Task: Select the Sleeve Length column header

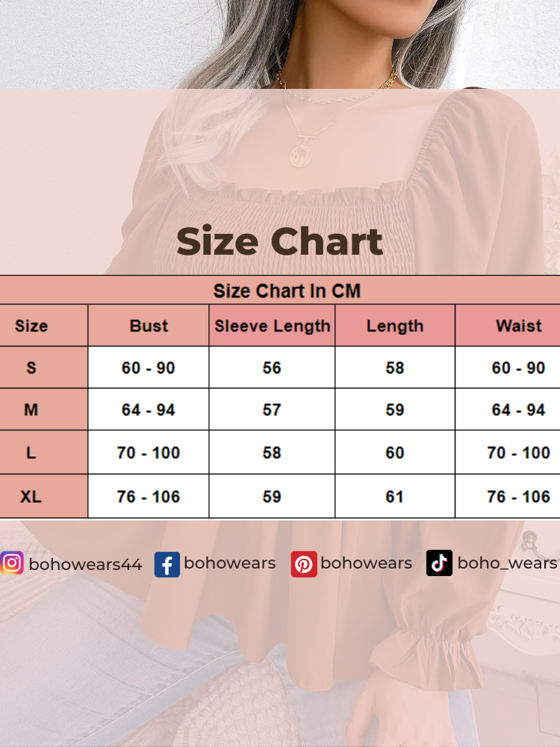Action: [x=272, y=326]
